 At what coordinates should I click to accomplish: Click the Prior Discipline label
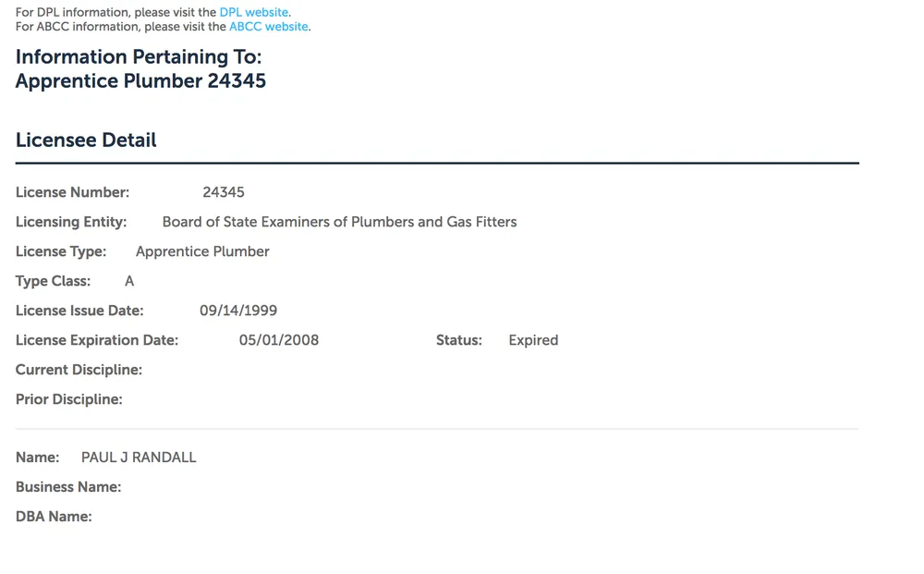[x=69, y=399]
